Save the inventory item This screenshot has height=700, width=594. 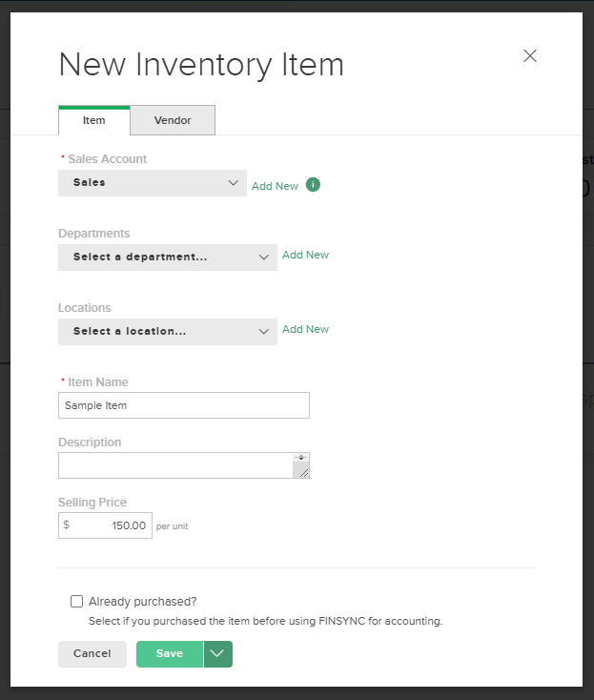coord(170,653)
